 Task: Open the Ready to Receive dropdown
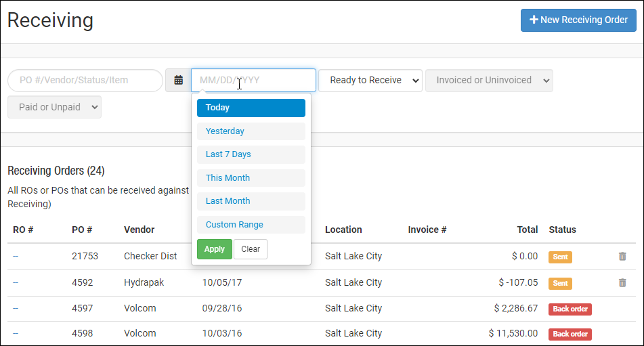click(370, 80)
